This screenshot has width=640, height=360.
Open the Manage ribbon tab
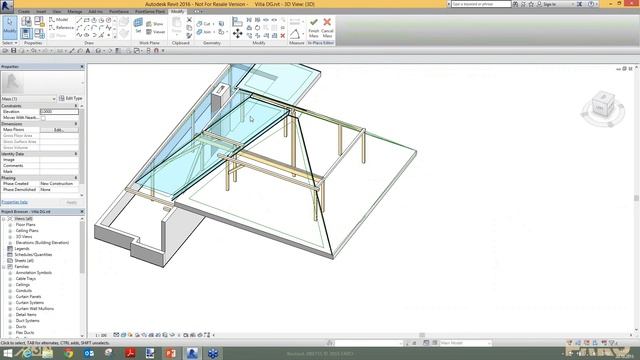pos(74,11)
